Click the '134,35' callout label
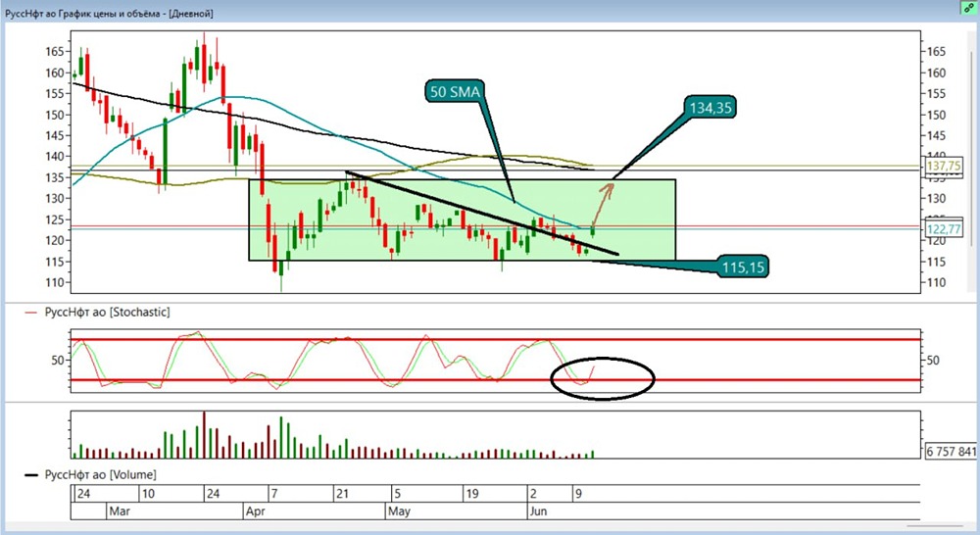The width and height of the screenshot is (980, 535). point(710,108)
